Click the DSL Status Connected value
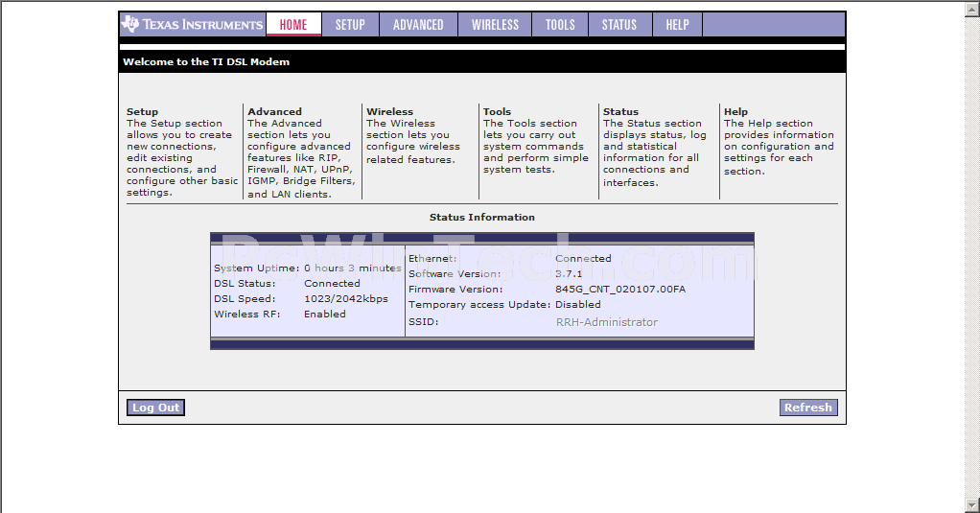Screen dimensions: 980x513 (332, 283)
